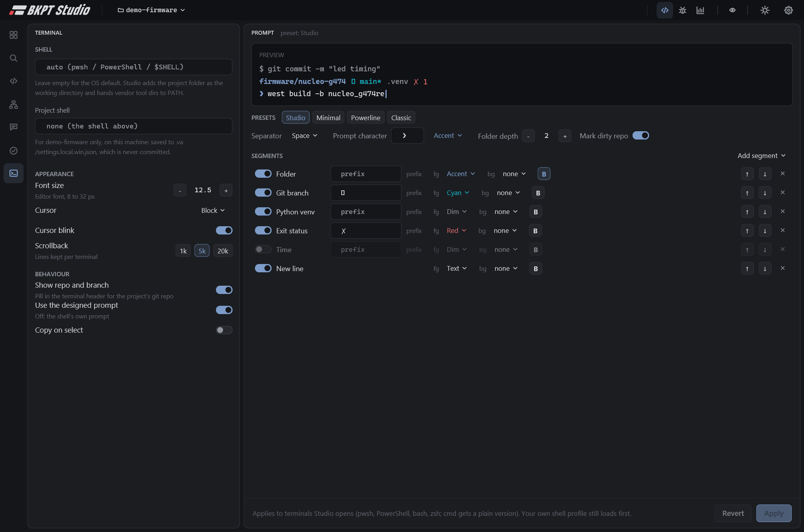Screen dimensions: 804x532
Task: Select the Powerline preset
Action: point(366,117)
